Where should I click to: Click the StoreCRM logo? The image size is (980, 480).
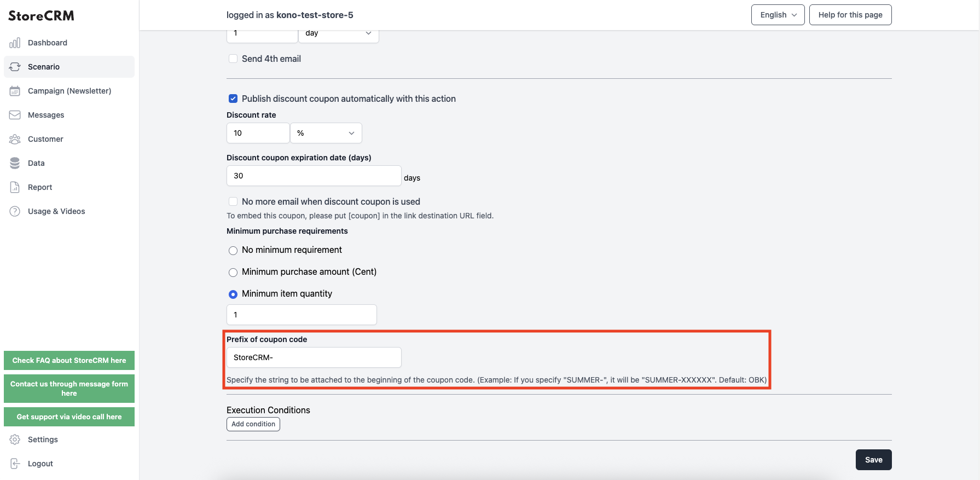(x=41, y=16)
